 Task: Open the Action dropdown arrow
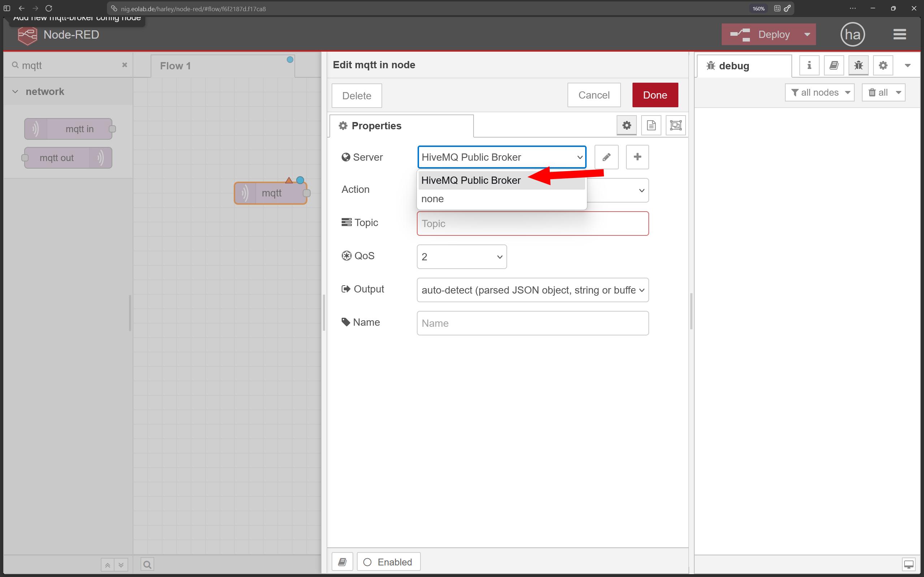point(642,190)
